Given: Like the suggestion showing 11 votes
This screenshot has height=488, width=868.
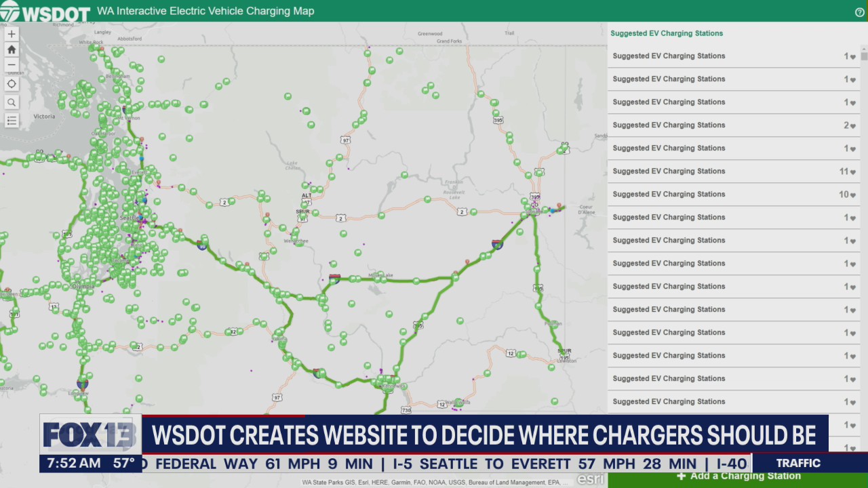Looking at the screenshot, I should coord(853,172).
